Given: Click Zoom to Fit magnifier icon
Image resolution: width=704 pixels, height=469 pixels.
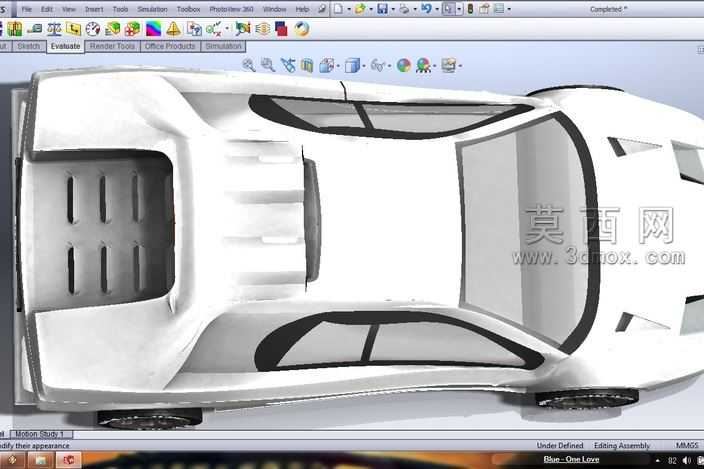Looking at the screenshot, I should pos(249,66).
